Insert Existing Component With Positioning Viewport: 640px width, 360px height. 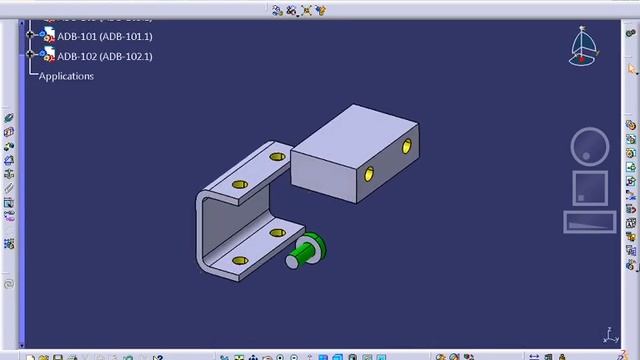click(631, 181)
